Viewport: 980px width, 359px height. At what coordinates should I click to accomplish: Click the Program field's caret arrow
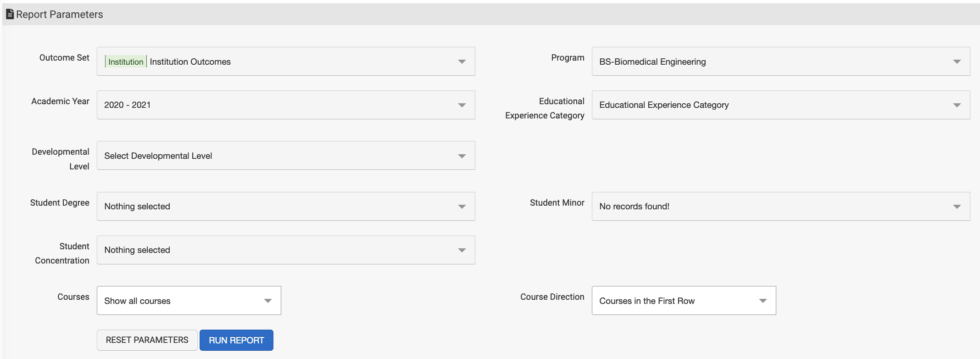point(957,62)
